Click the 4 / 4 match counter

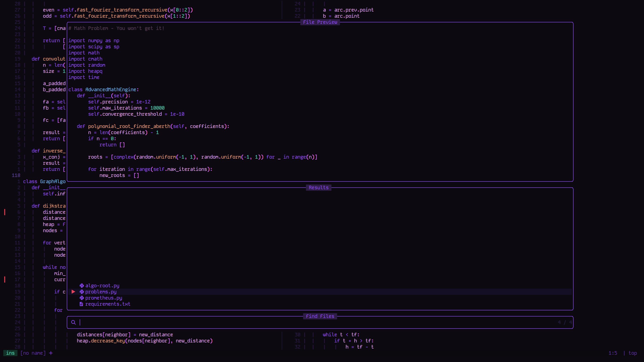(x=565, y=322)
